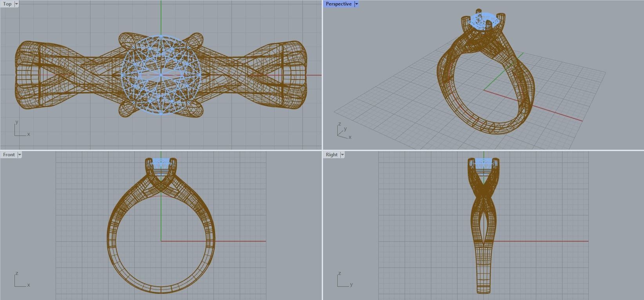This screenshot has width=644, height=300.
Task: Activate the Perspective viewport title label
Action: pyautogui.click(x=339, y=4)
